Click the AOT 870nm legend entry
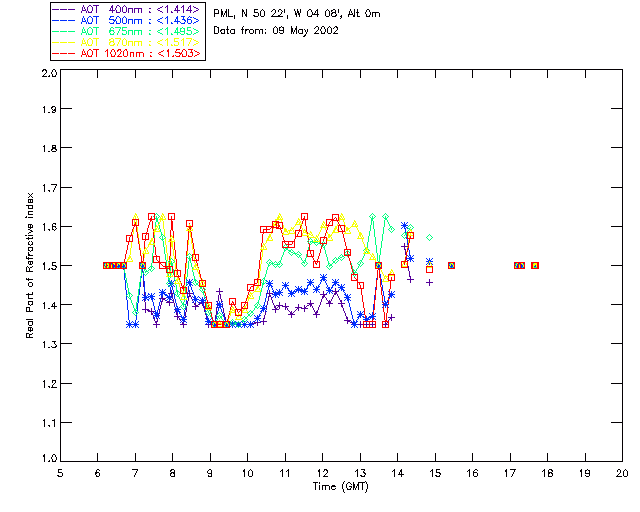Viewport: 640px width, 512px height. [x=126, y=42]
